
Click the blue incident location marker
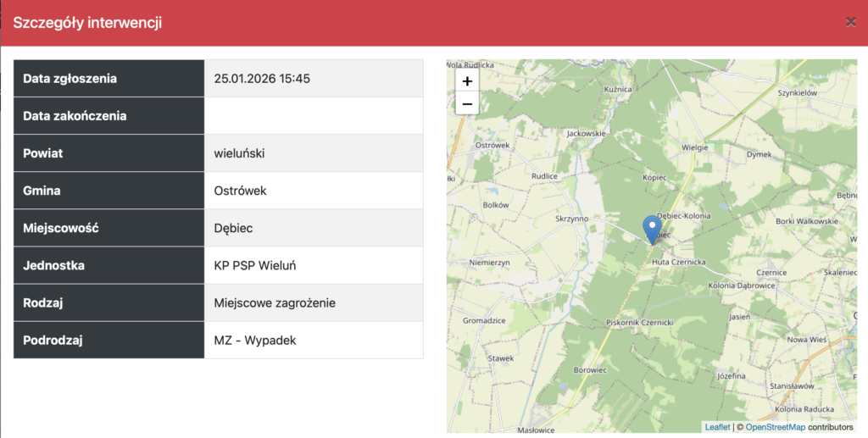point(652,228)
